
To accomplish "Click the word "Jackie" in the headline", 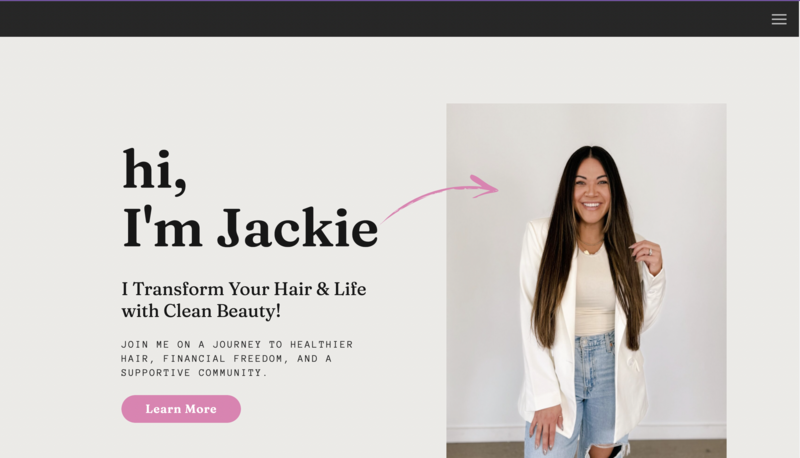I will point(298,228).
